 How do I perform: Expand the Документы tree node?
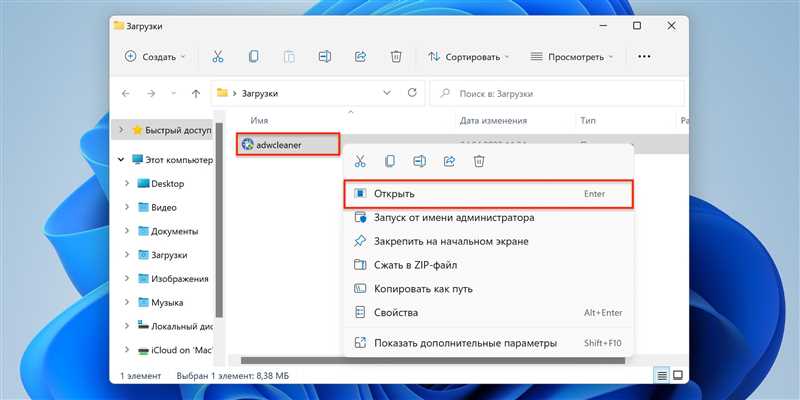click(x=127, y=231)
